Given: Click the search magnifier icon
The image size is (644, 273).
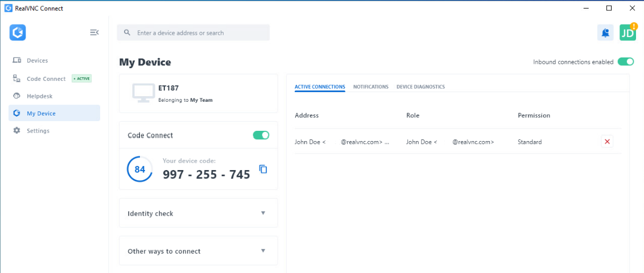Looking at the screenshot, I should pyautogui.click(x=127, y=33).
